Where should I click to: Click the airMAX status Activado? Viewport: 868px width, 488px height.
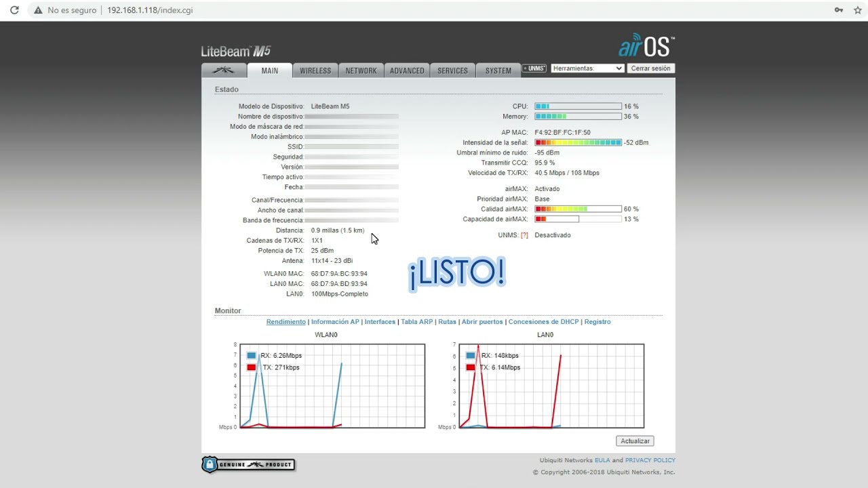[x=547, y=189]
